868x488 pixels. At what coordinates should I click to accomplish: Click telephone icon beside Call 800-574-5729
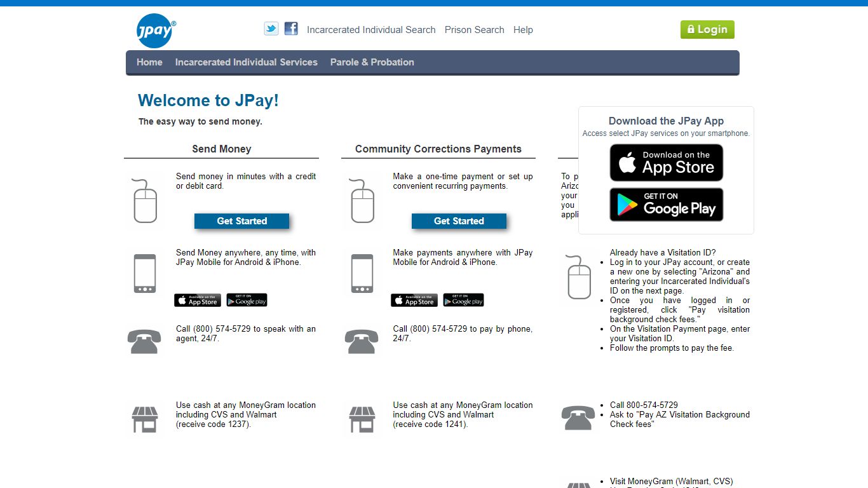578,417
